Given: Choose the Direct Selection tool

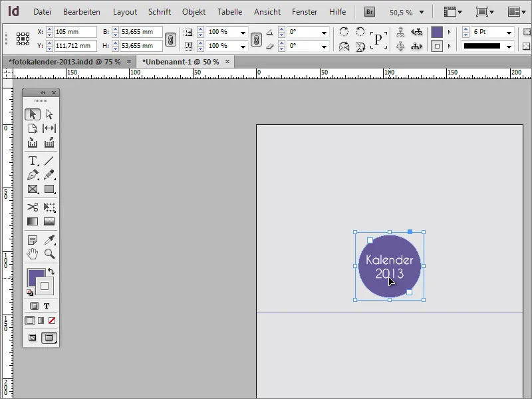Looking at the screenshot, I should pos(50,114).
